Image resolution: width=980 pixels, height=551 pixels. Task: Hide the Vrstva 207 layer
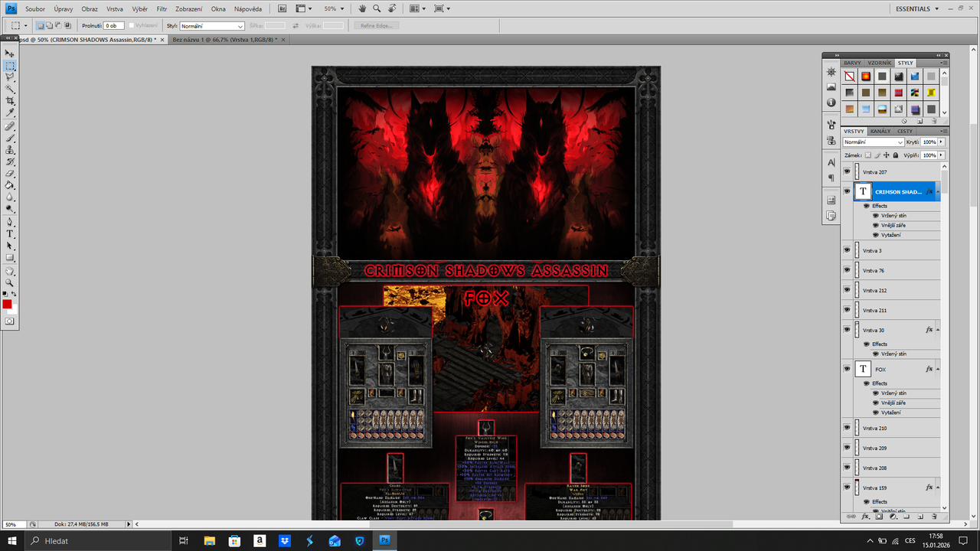pyautogui.click(x=847, y=172)
